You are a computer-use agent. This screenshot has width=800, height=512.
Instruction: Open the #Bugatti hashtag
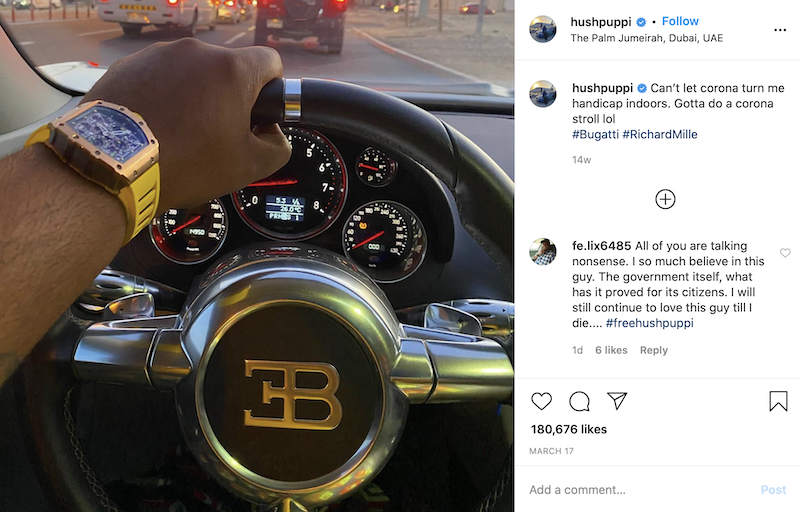click(x=595, y=134)
